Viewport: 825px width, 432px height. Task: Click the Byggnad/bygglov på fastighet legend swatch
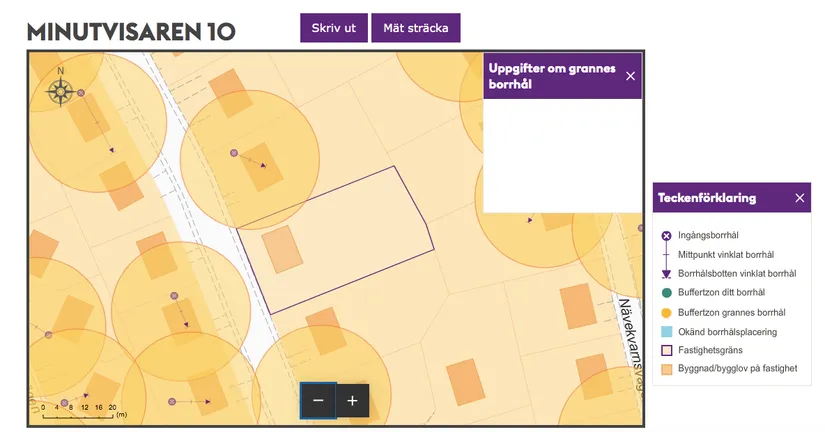(x=666, y=369)
